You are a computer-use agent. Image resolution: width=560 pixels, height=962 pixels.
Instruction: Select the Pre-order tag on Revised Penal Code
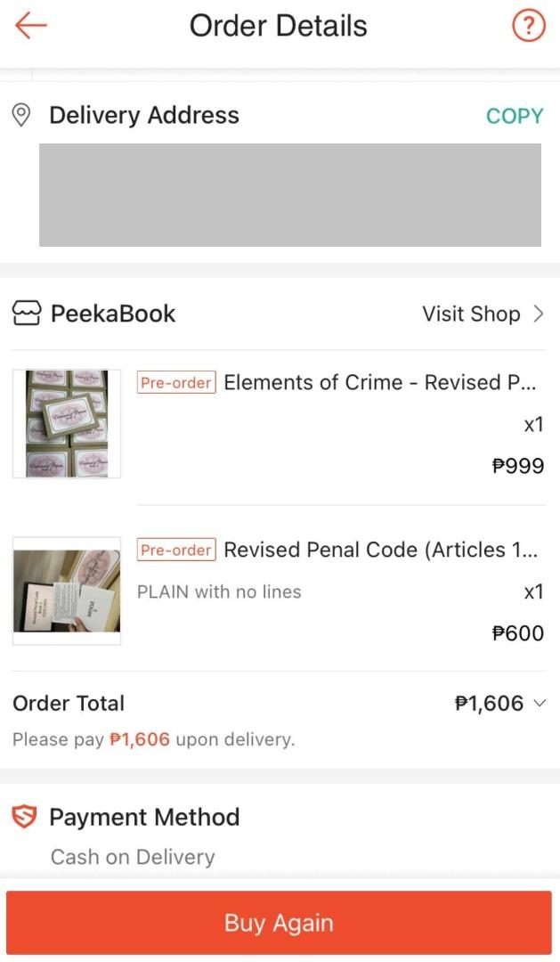(176, 550)
